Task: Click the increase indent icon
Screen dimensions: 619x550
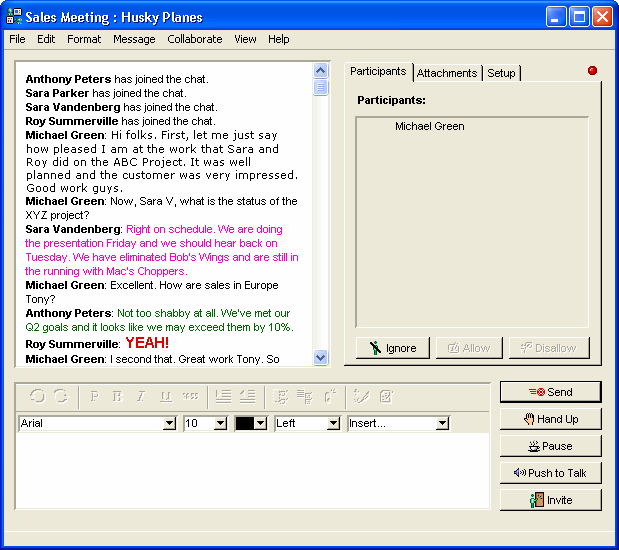Action: 224,396
